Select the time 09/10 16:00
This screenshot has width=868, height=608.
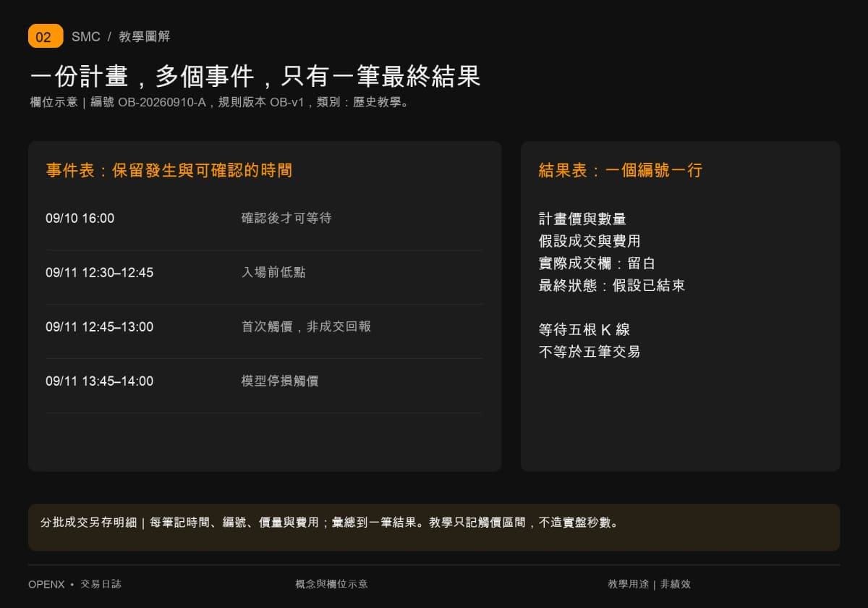[x=80, y=218]
